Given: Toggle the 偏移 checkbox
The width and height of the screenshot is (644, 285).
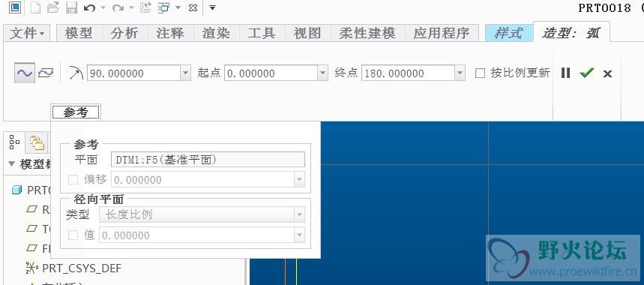Looking at the screenshot, I should coord(73,179).
